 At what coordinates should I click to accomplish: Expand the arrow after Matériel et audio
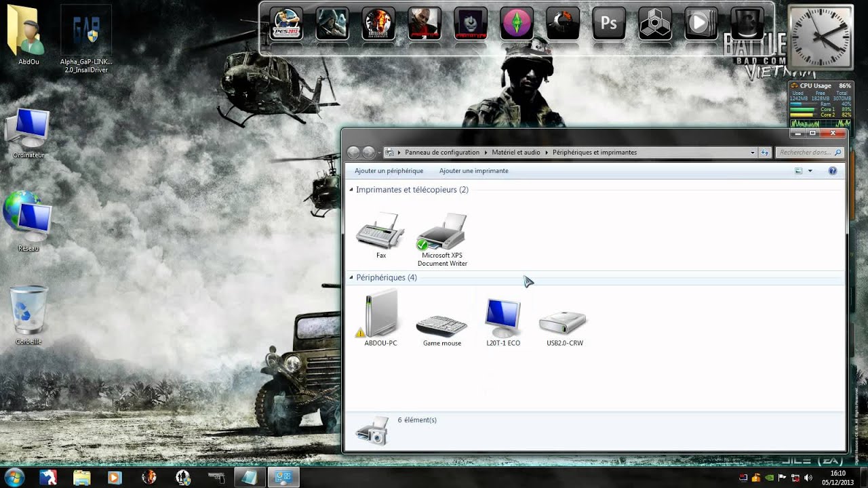[x=547, y=152]
